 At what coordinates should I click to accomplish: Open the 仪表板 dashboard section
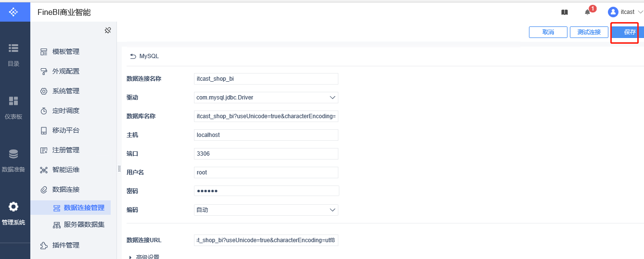click(13, 108)
